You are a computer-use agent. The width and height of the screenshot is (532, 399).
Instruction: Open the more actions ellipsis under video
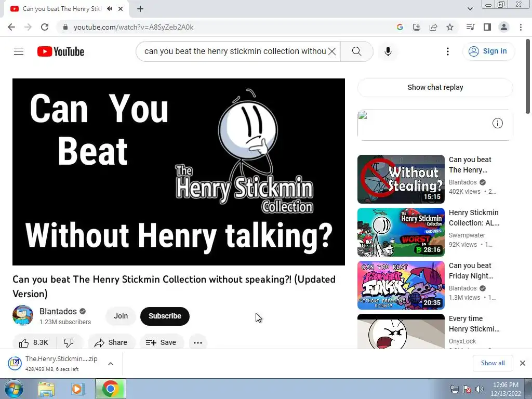198,342
